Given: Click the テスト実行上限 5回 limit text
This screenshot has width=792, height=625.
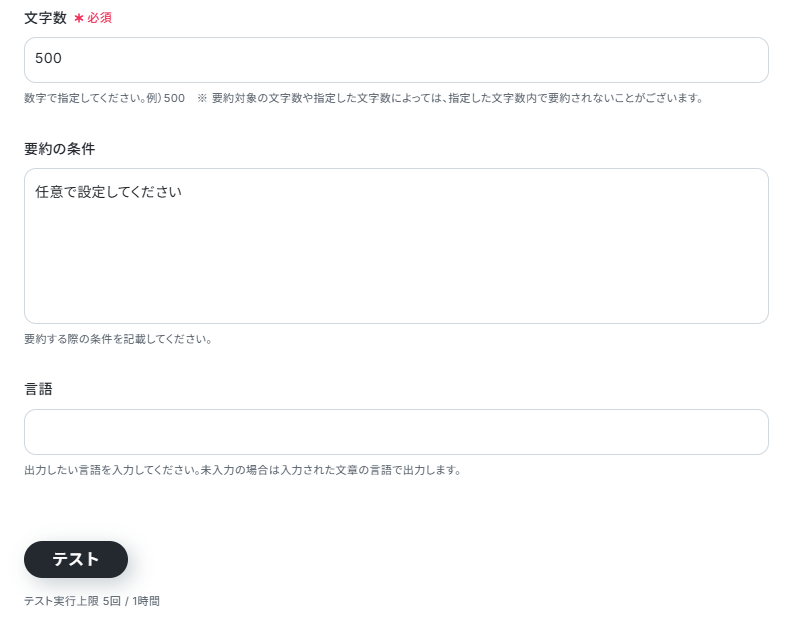Looking at the screenshot, I should [73, 601].
